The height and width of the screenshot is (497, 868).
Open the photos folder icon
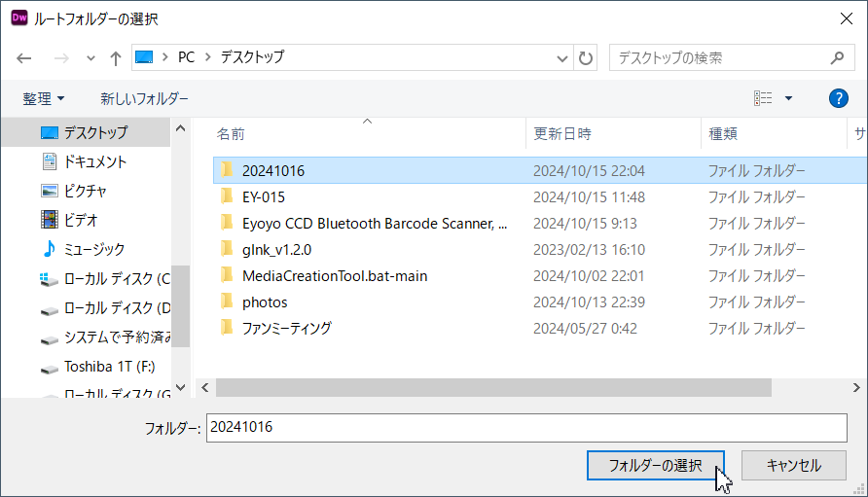227,302
